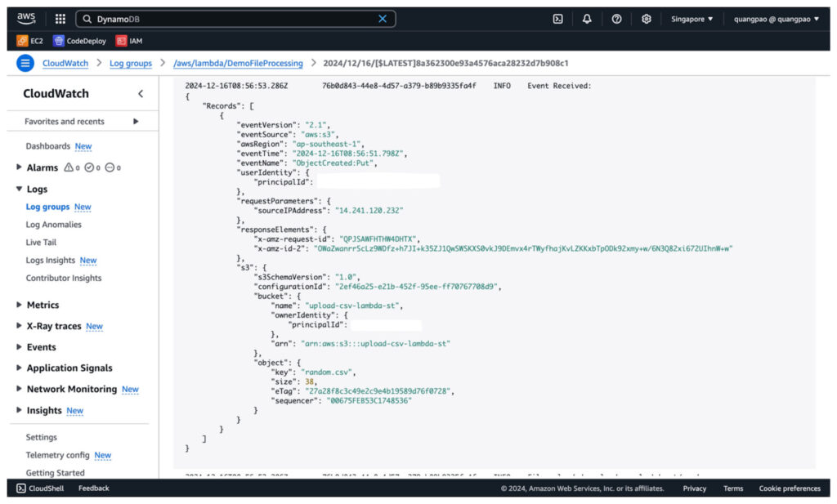The image size is (837, 504).
Task: Collapse the CloudWatch side panel arrow
Action: (141, 93)
